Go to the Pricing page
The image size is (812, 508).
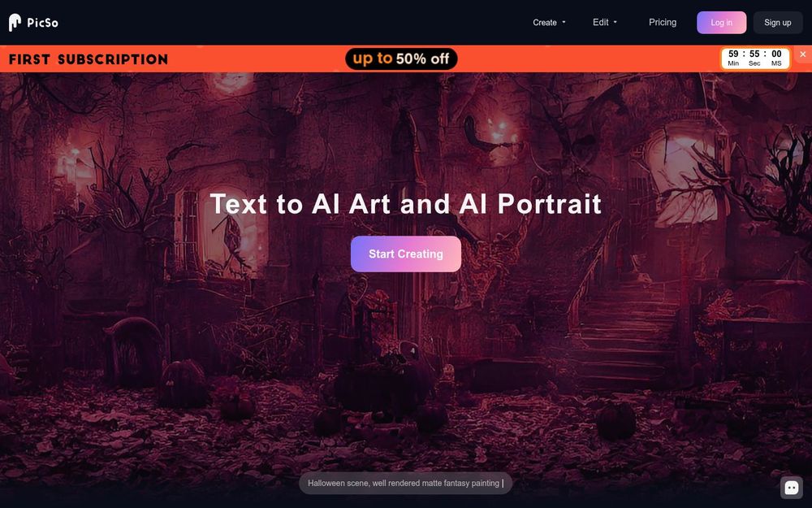[663, 22]
